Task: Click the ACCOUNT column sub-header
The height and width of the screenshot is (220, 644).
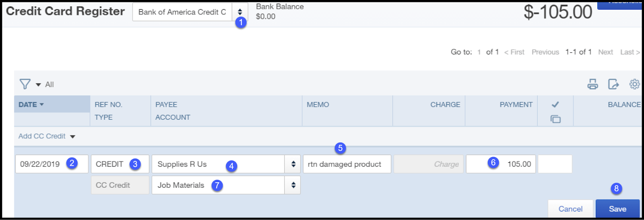Action: pos(173,117)
